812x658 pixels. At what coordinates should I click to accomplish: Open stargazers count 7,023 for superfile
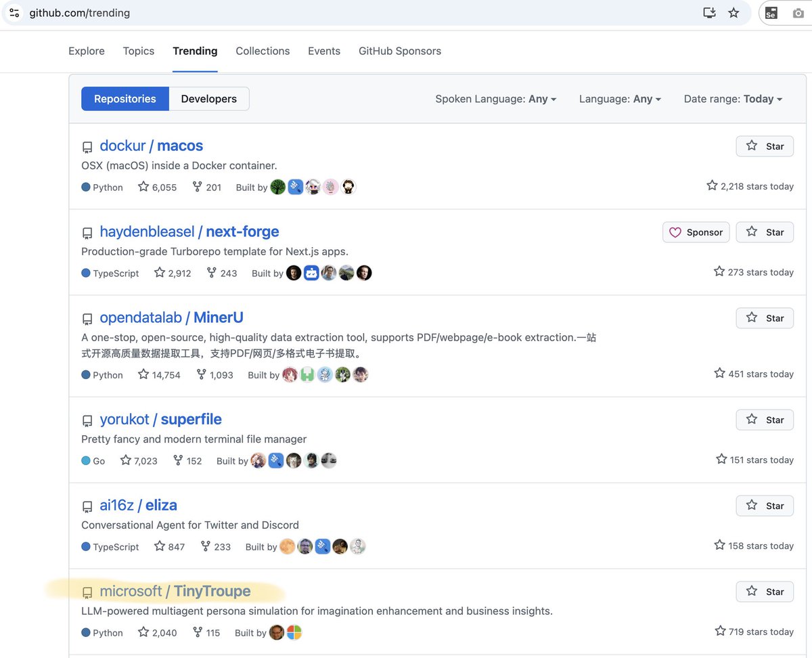[139, 460]
